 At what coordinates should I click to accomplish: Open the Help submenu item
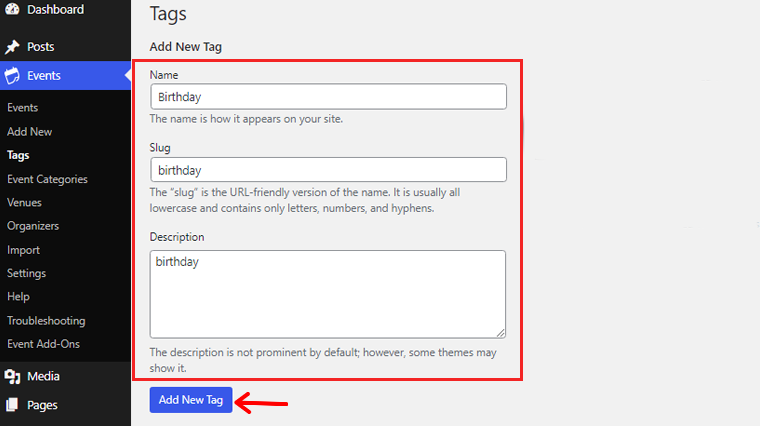tap(18, 297)
